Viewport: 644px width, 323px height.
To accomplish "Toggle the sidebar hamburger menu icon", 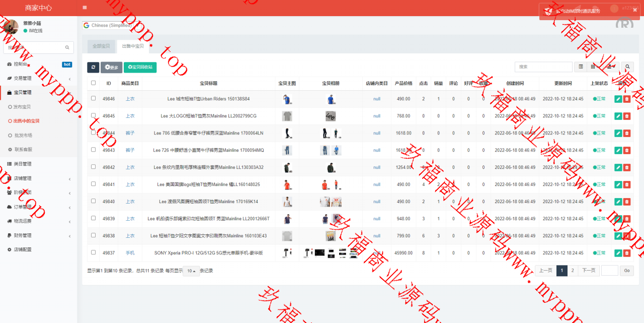I will pos(85,8).
